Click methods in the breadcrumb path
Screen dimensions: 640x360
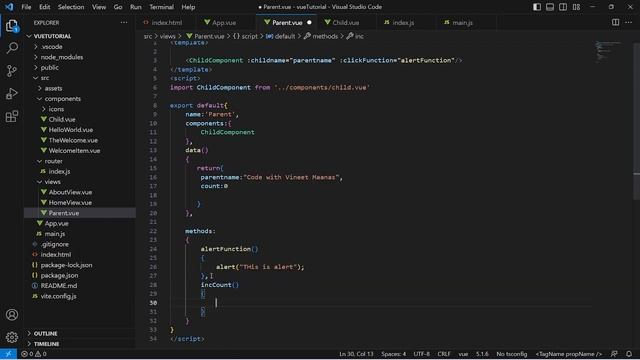pyautogui.click(x=325, y=36)
